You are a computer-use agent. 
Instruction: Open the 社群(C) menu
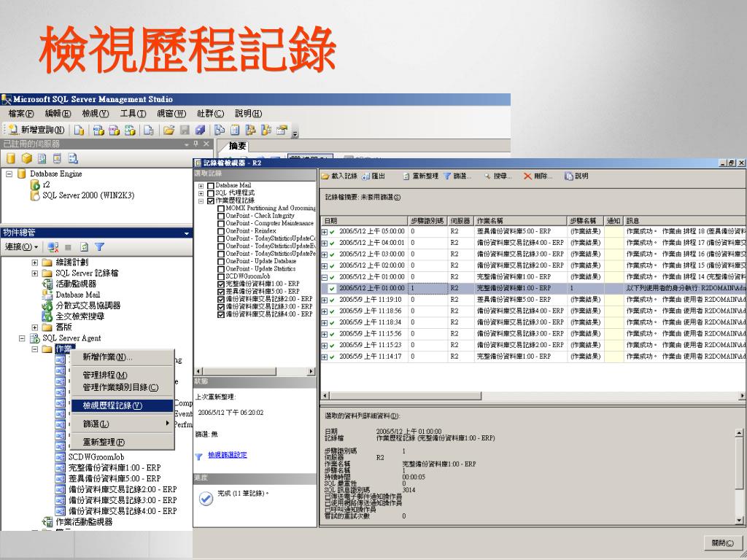point(210,113)
